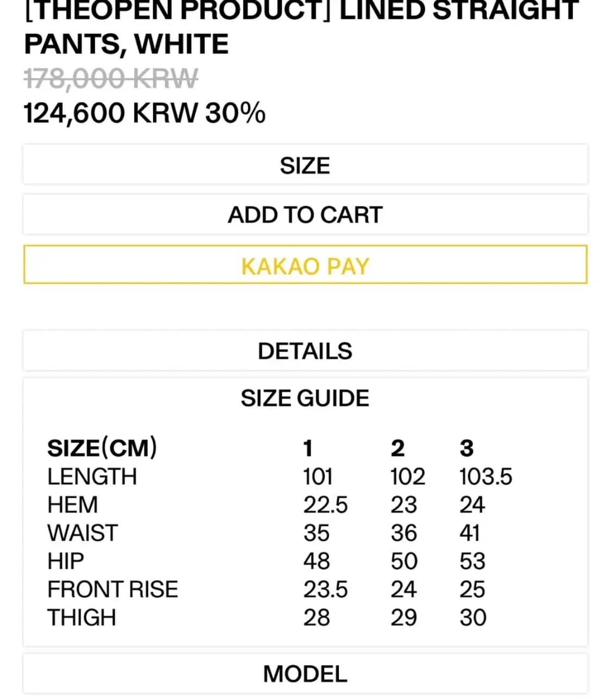Click size column header 2

pyautogui.click(x=398, y=449)
